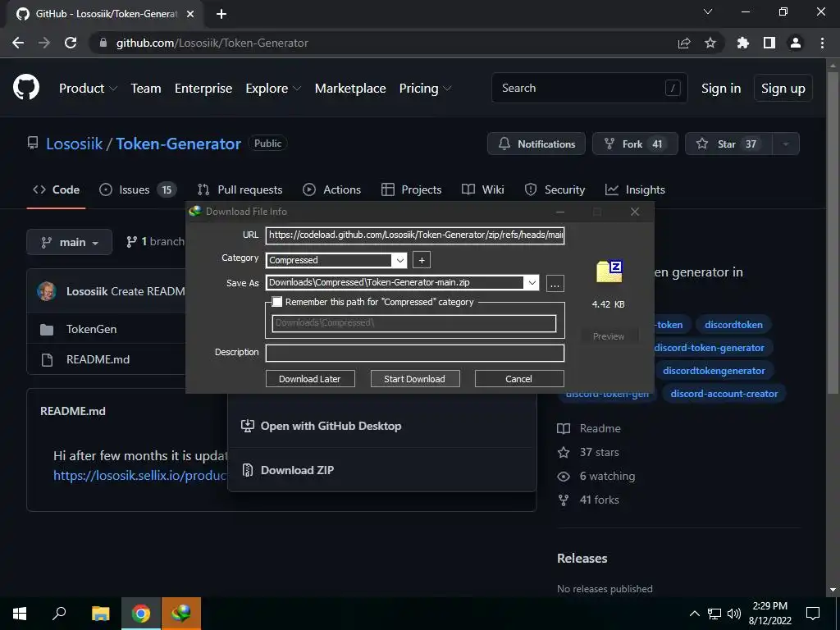Image resolution: width=840 pixels, height=630 pixels.
Task: Click the URL field in Download File Info
Action: coord(415,235)
